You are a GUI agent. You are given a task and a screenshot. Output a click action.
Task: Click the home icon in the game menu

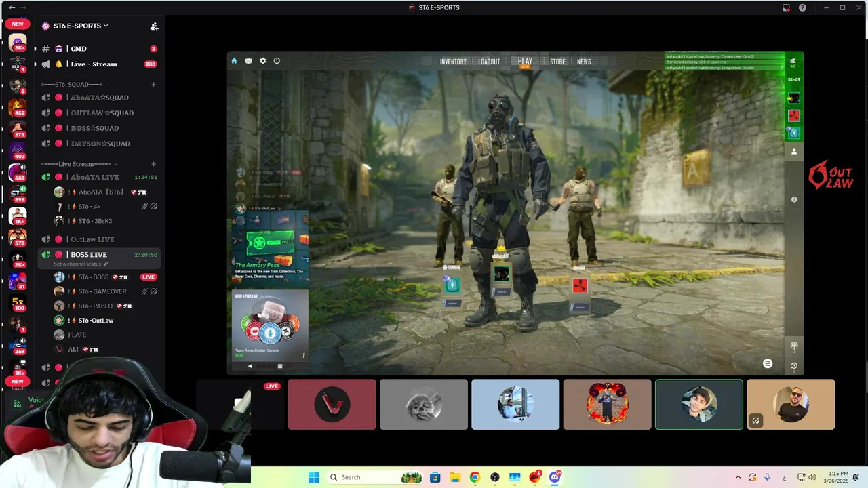point(234,61)
